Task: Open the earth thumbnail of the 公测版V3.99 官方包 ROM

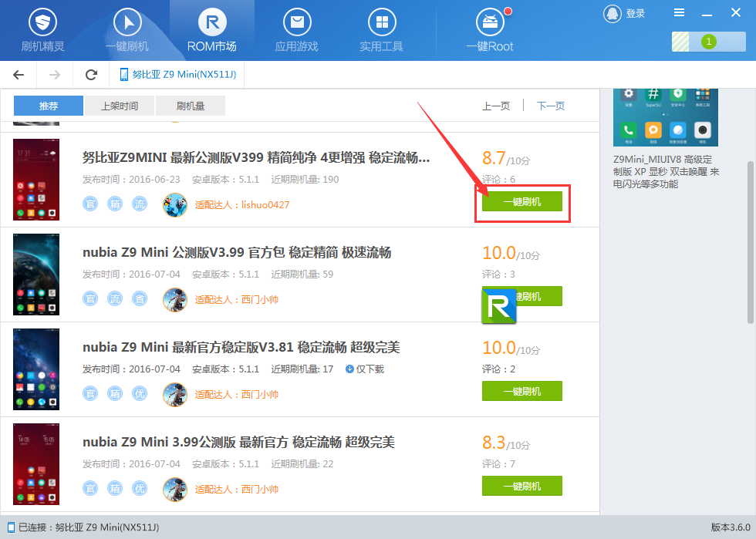Action: (x=36, y=275)
